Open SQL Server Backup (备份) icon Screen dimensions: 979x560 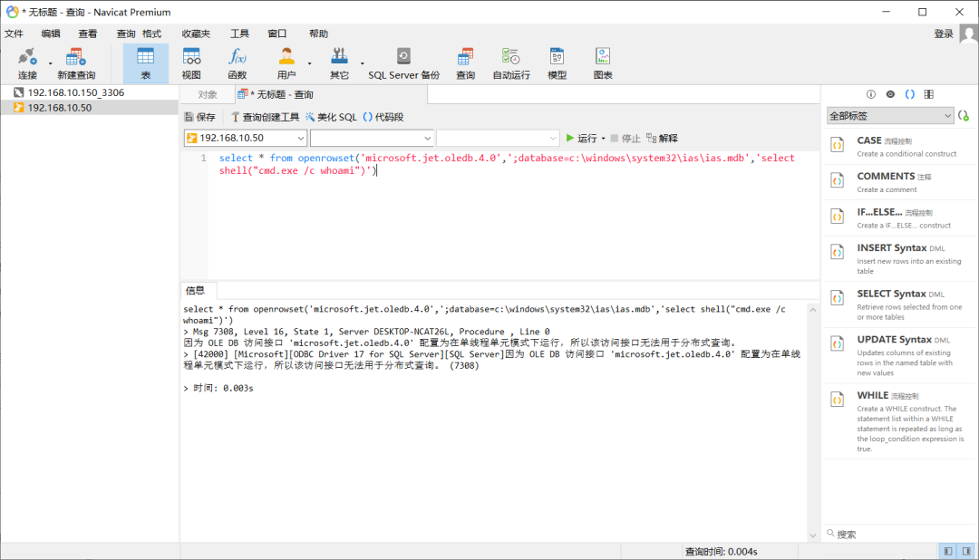click(404, 63)
